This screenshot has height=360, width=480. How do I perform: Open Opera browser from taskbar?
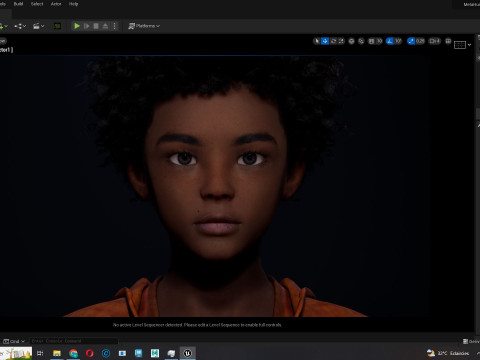coord(89,353)
